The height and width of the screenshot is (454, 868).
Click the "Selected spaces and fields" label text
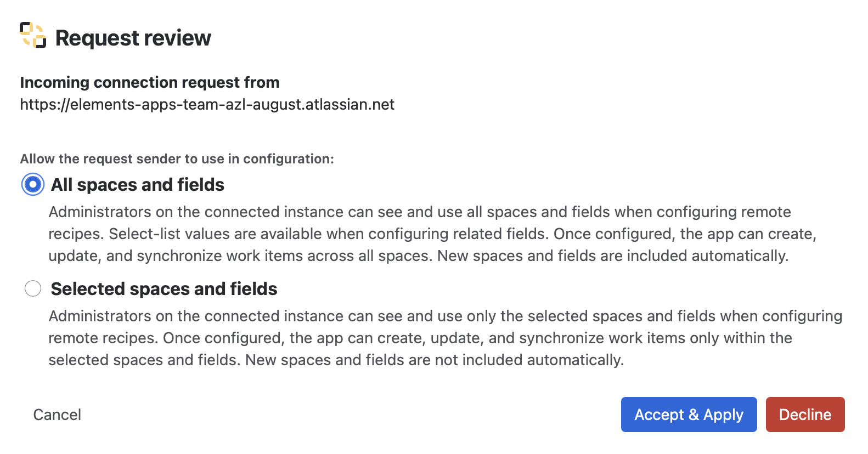(x=164, y=289)
